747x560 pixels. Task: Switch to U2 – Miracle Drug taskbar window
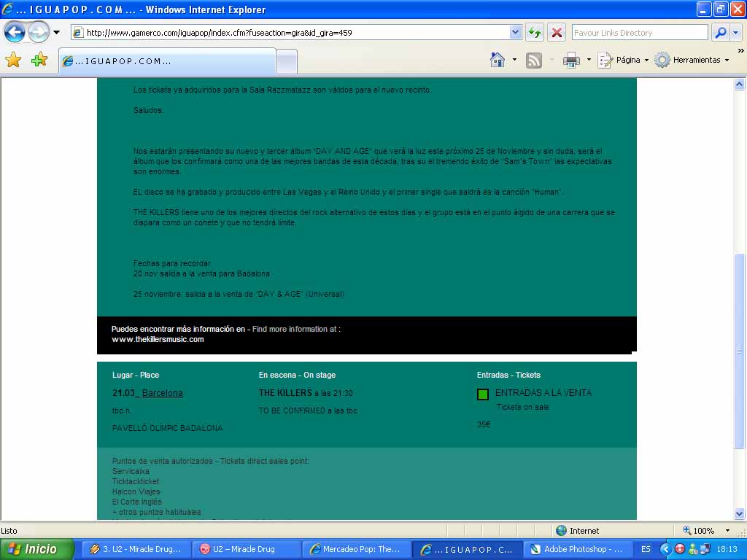[x=247, y=549]
